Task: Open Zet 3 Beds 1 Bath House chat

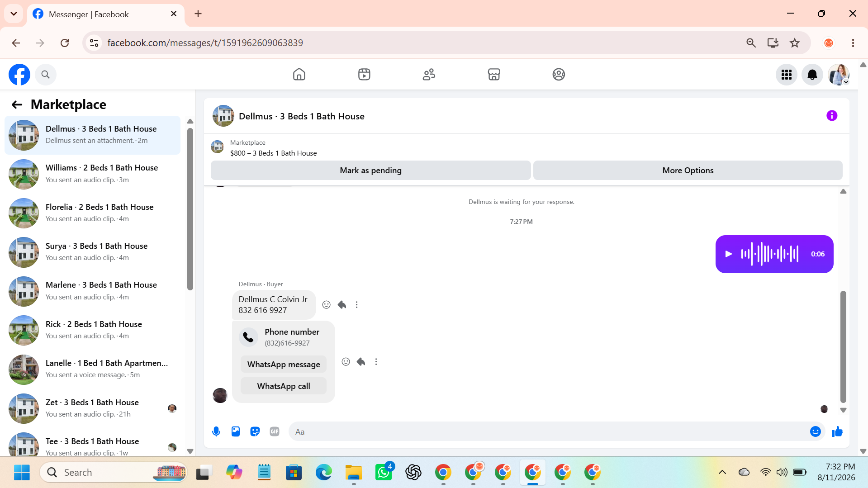Action: (92, 408)
